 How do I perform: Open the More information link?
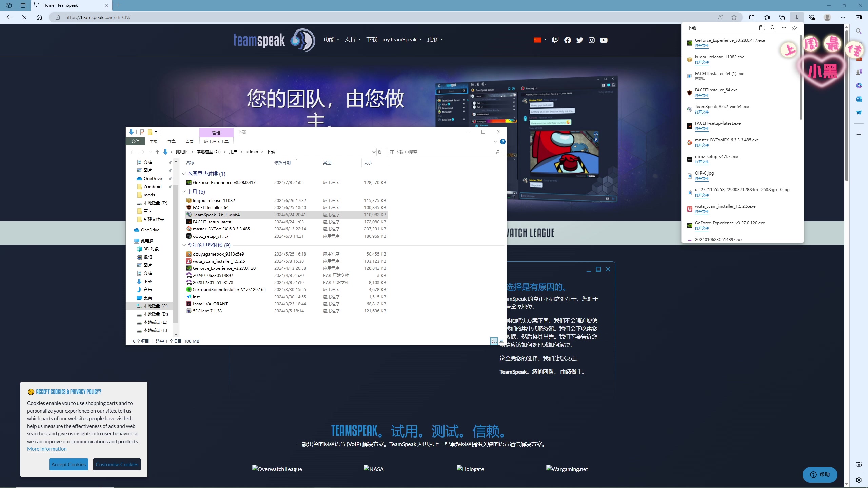[x=47, y=449]
